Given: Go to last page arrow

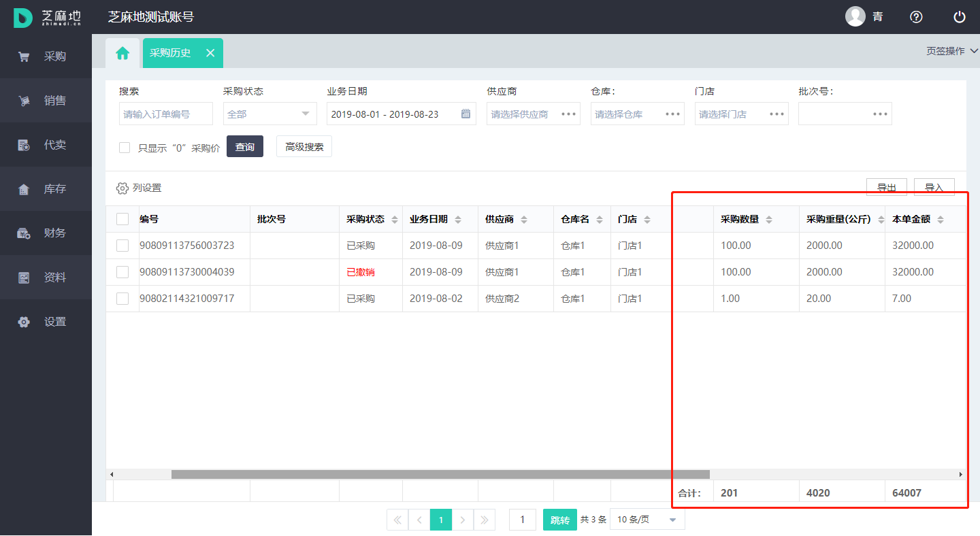Looking at the screenshot, I should tap(485, 520).
